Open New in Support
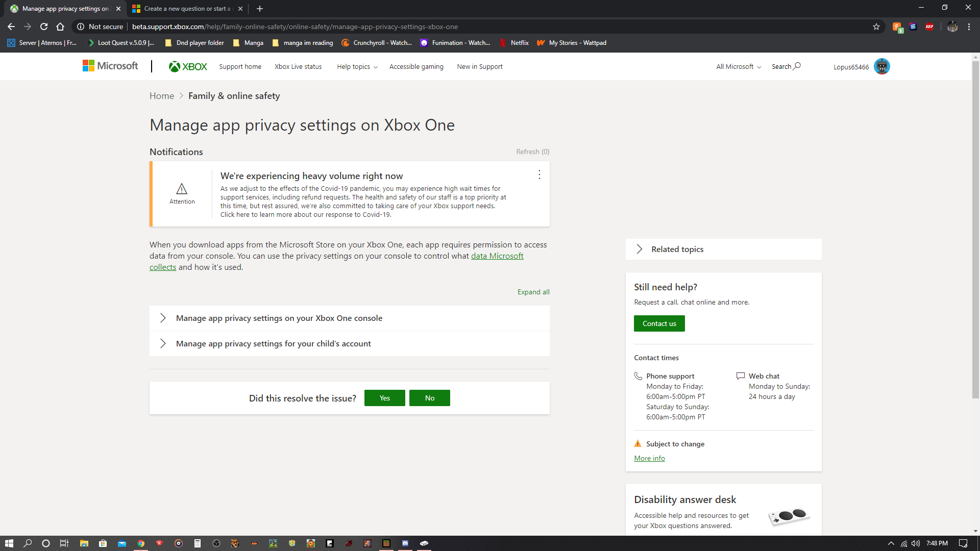 point(479,67)
